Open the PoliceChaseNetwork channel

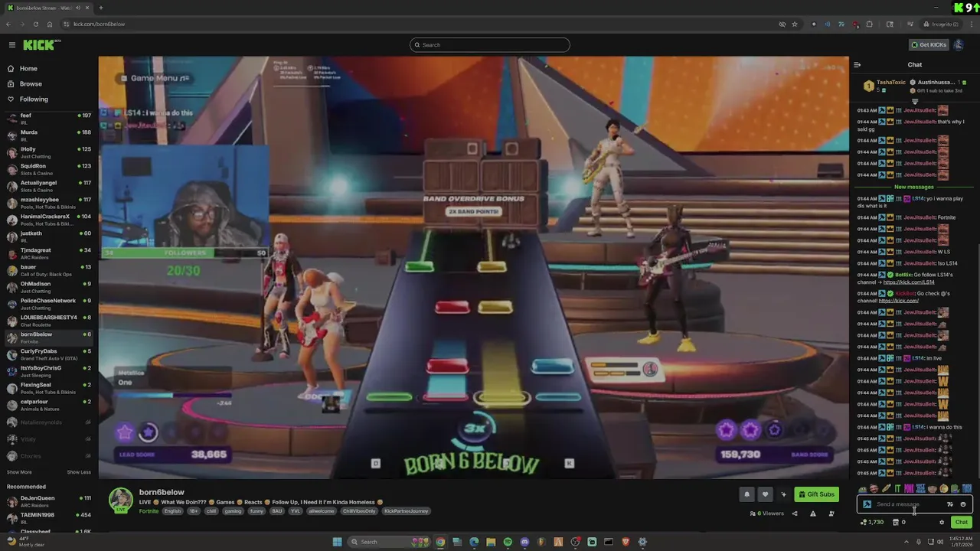tap(49, 304)
